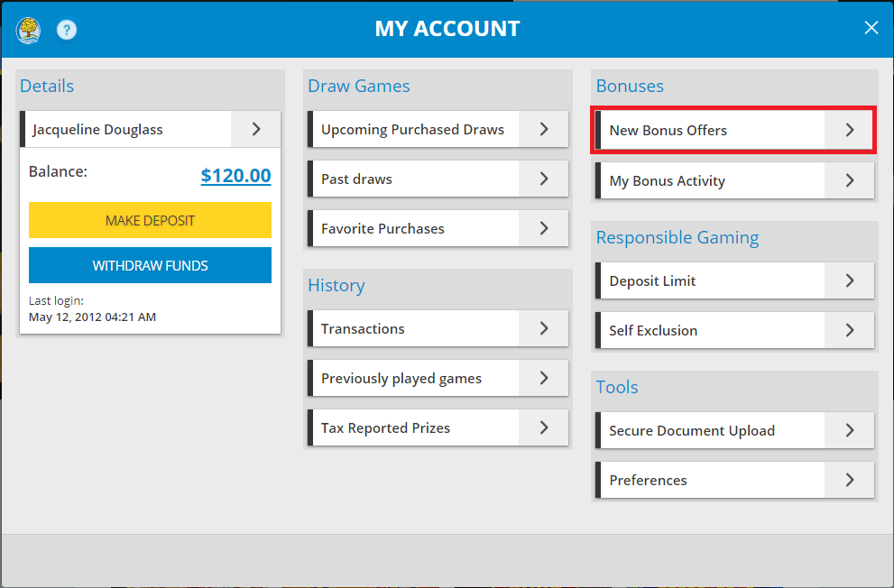
Task: Click the Bonuses heading
Action: [x=630, y=86]
